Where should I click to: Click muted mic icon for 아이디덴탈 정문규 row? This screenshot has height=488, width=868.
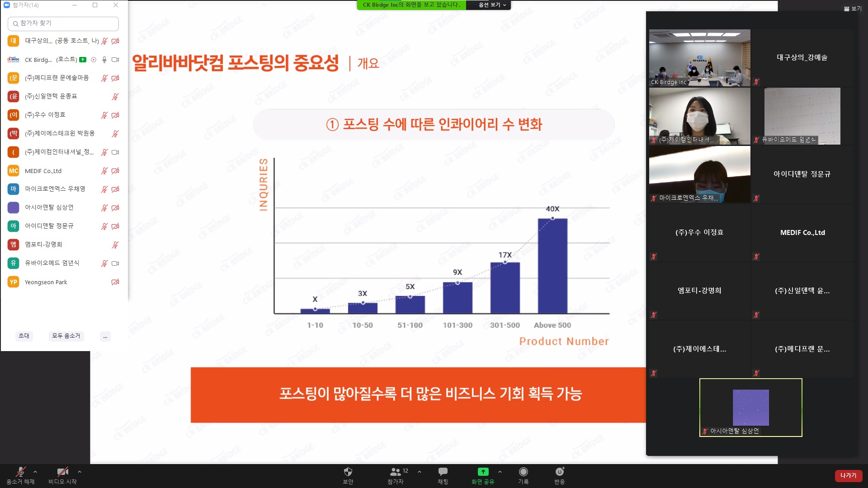click(104, 226)
